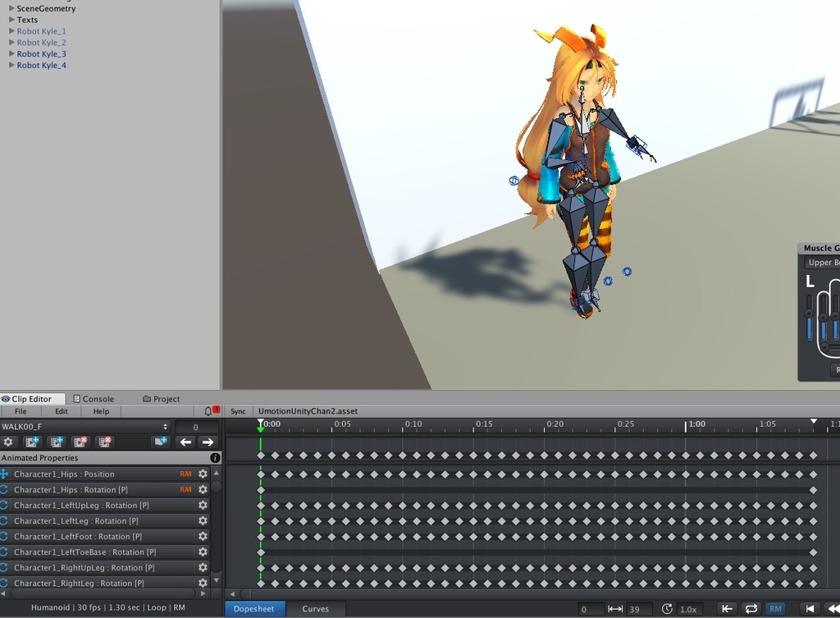Image resolution: width=840 pixels, height=618 pixels.
Task: Open settings gear for Character1_LeftUpLeg : Rotation
Action: click(203, 505)
